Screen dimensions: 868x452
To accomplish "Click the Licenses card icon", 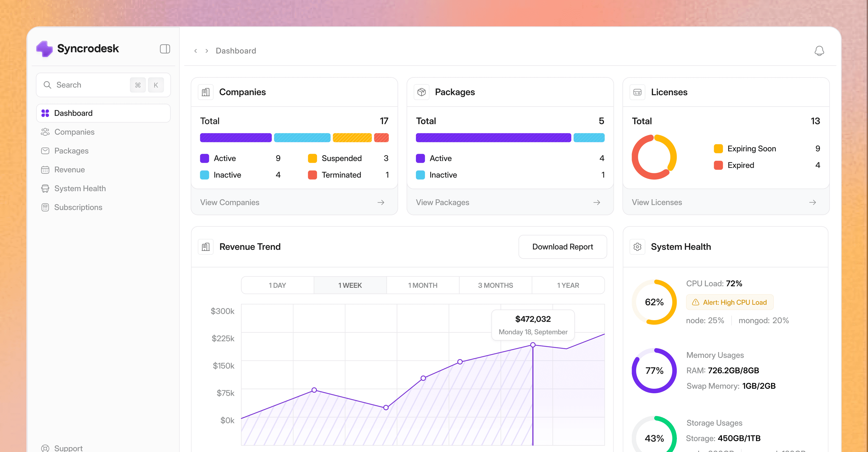I will 637,92.
